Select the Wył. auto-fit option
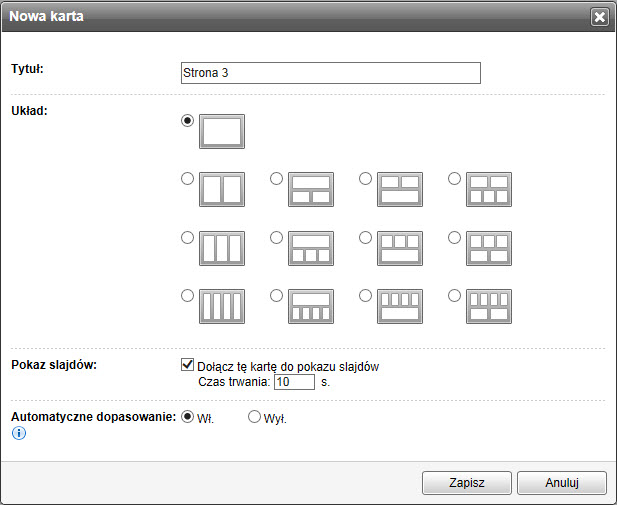 click(254, 417)
